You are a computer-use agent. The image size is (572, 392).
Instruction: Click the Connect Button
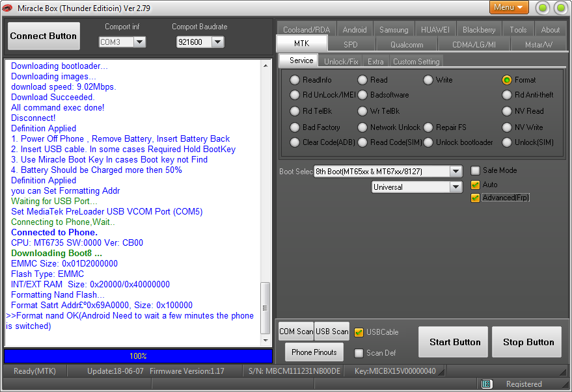(x=44, y=36)
